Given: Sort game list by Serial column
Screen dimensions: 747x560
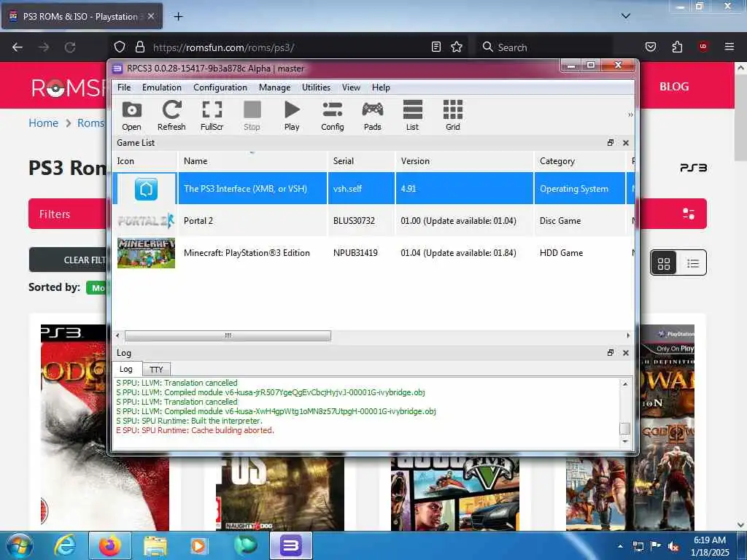Looking at the screenshot, I should [x=362, y=161].
